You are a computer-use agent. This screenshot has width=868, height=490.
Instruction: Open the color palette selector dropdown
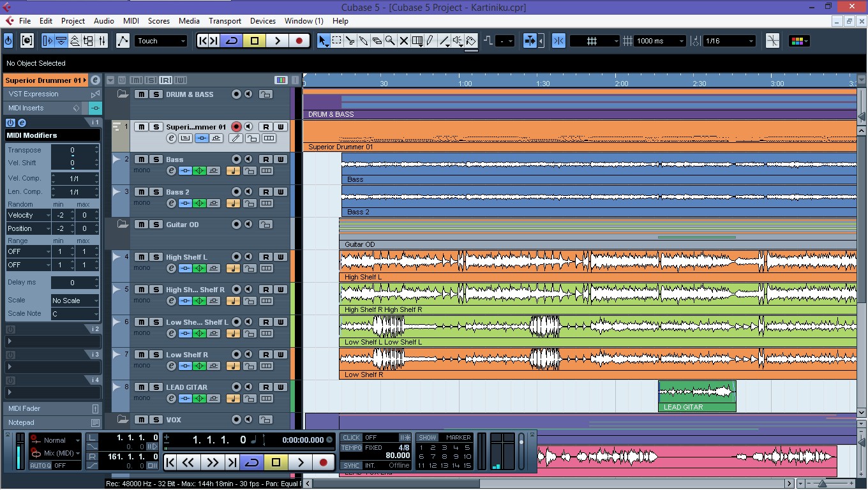(799, 41)
